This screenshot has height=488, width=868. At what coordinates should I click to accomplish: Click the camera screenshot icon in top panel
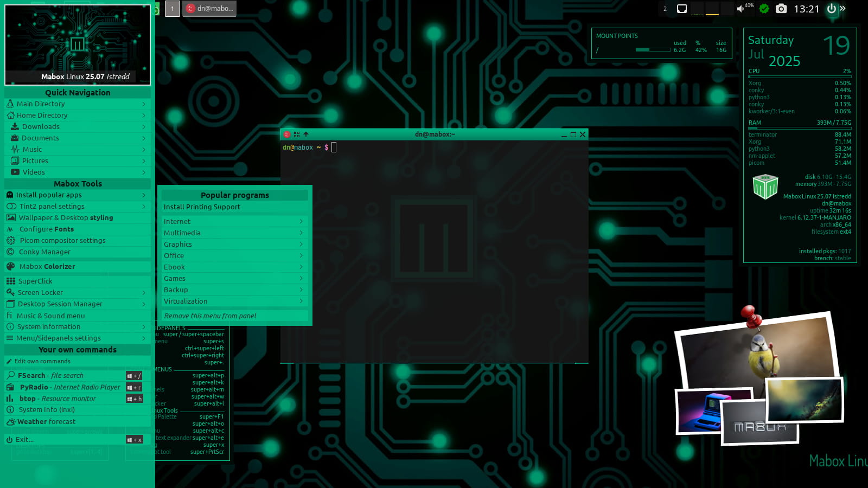(781, 9)
